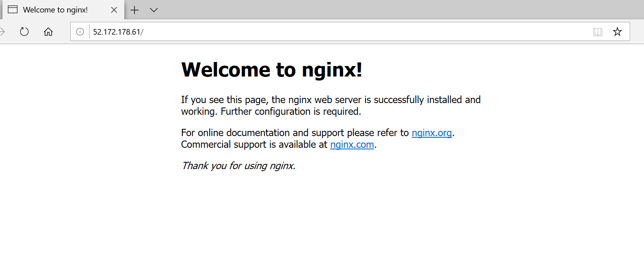Open a new tab with plus icon
Image resolution: width=644 pixels, height=273 pixels.
coord(134,10)
